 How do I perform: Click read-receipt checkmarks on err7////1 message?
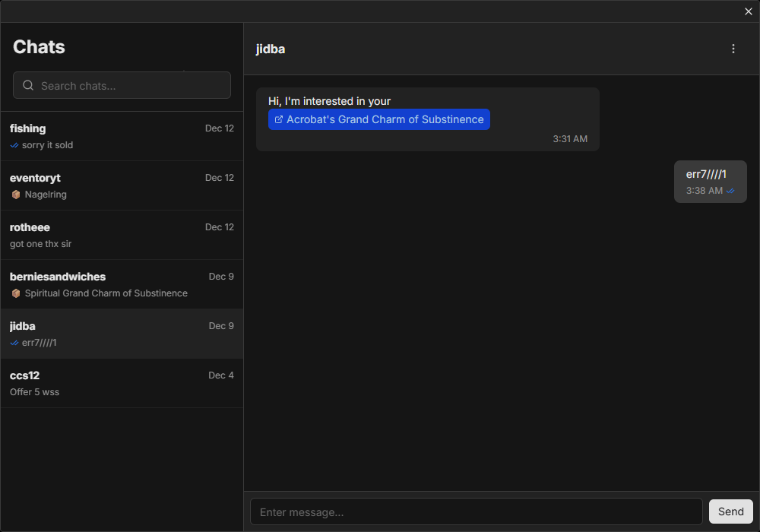730,191
